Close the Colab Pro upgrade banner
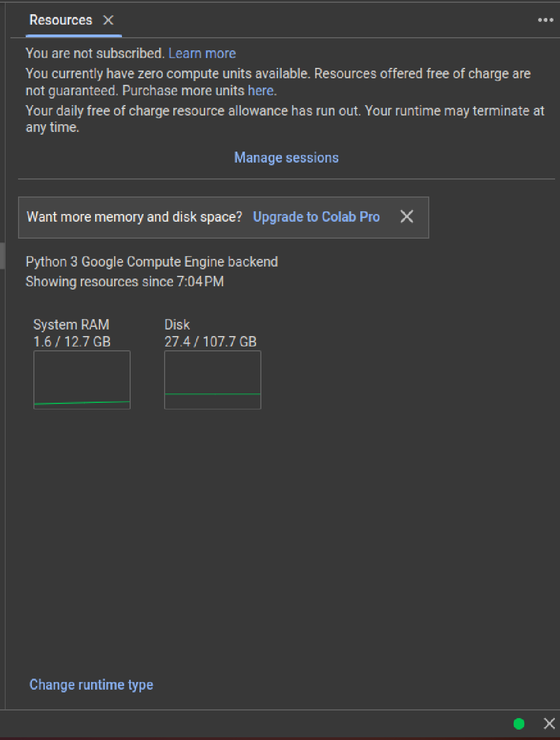The height and width of the screenshot is (740, 560). click(x=407, y=217)
